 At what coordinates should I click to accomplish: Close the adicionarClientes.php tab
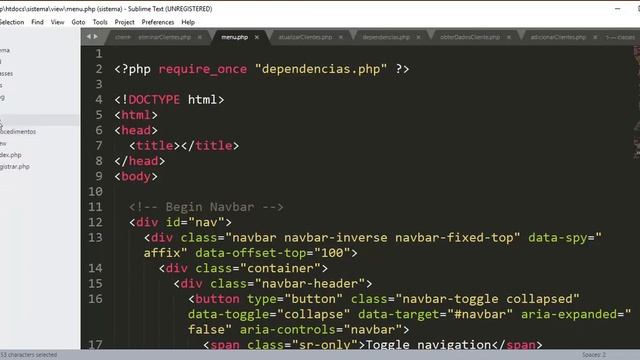point(595,37)
